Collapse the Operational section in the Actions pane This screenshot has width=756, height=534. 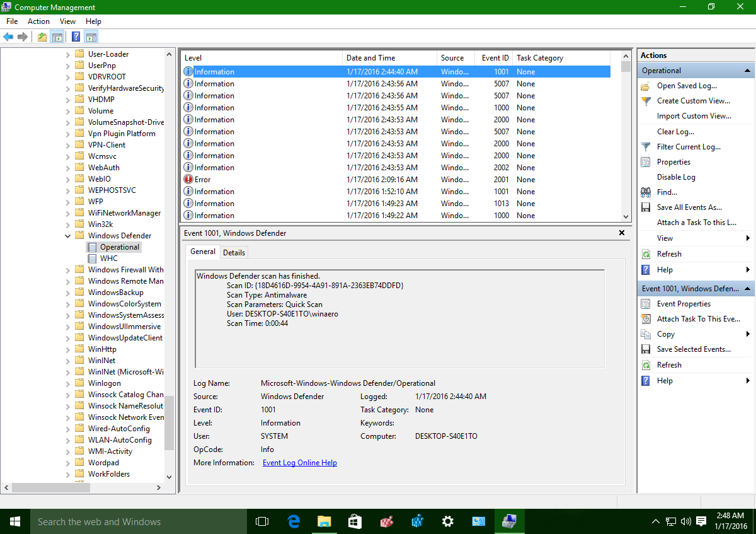coord(748,71)
